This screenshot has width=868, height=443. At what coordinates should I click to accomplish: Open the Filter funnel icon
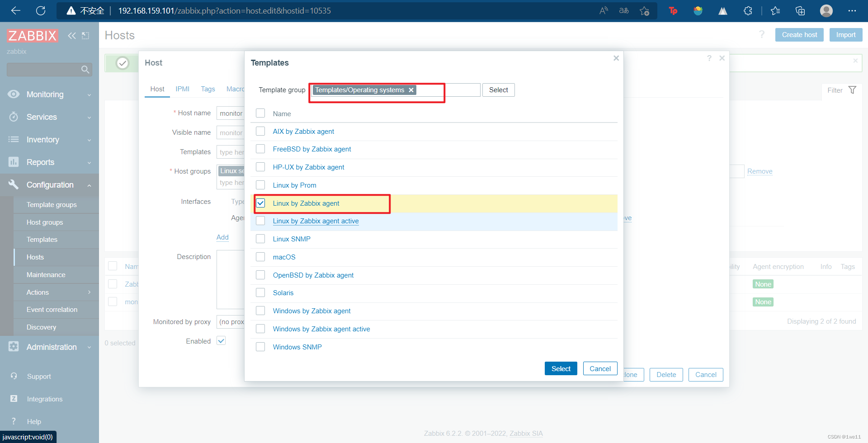tap(852, 90)
